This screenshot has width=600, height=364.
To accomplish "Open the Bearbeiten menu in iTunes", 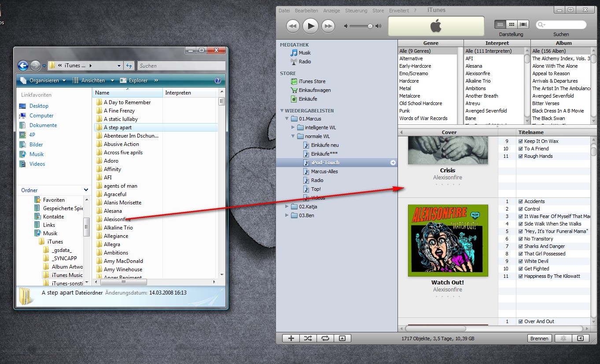I will [306, 11].
